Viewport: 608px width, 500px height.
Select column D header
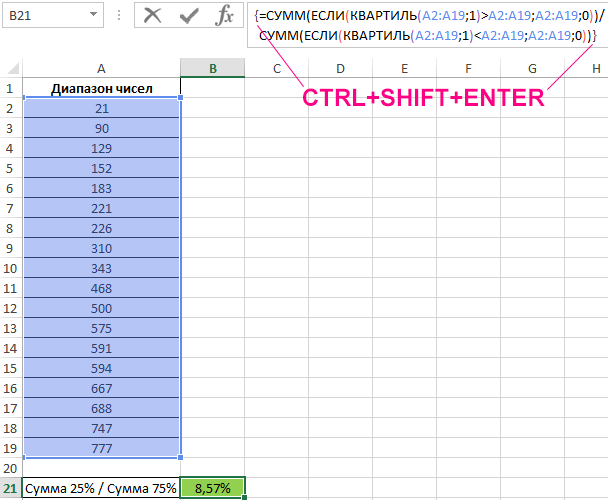click(x=340, y=68)
